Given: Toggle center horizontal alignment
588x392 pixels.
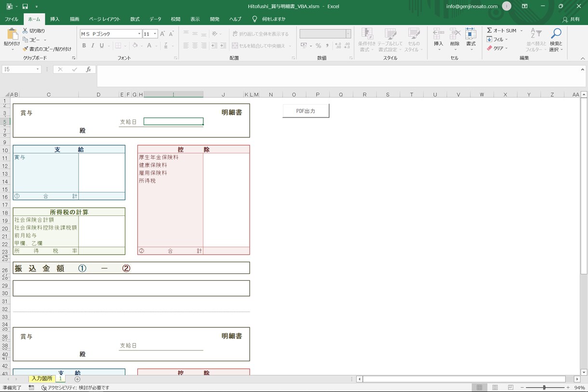Looking at the screenshot, I should click(x=195, y=46).
